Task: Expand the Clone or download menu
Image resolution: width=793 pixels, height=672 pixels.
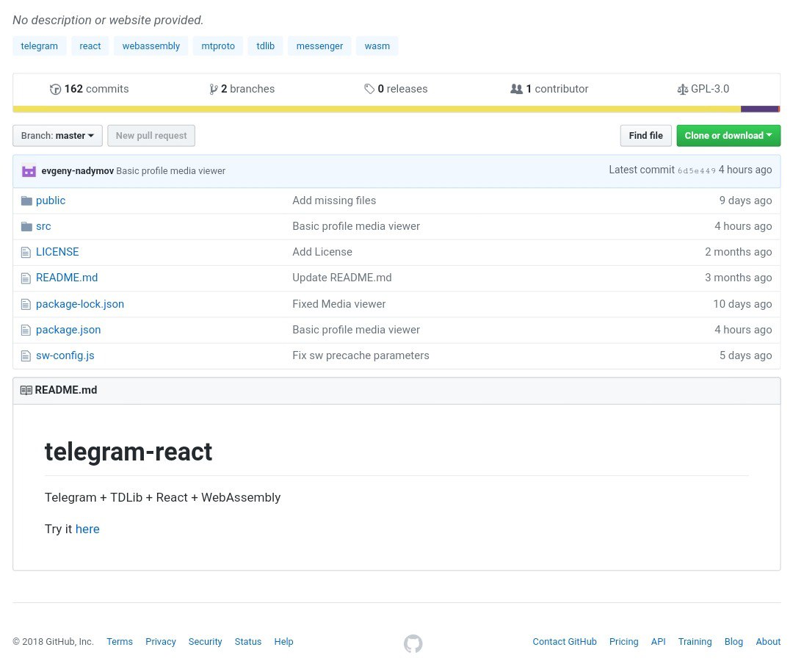Action: pos(728,136)
